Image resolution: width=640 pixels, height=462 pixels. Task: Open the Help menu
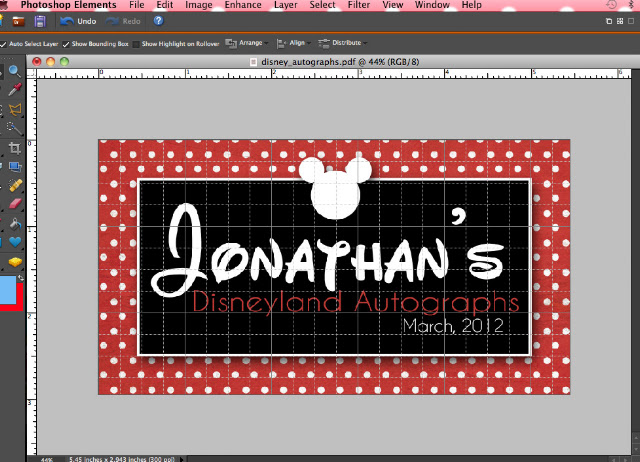(x=471, y=5)
